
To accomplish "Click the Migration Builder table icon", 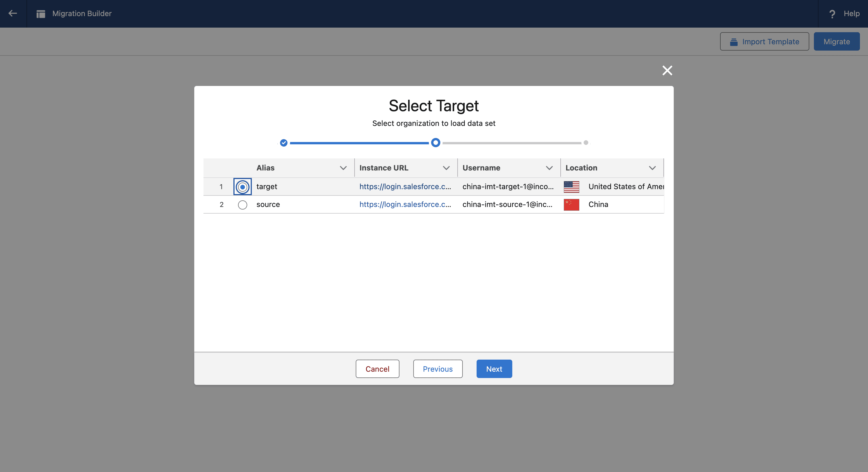I will tap(41, 14).
